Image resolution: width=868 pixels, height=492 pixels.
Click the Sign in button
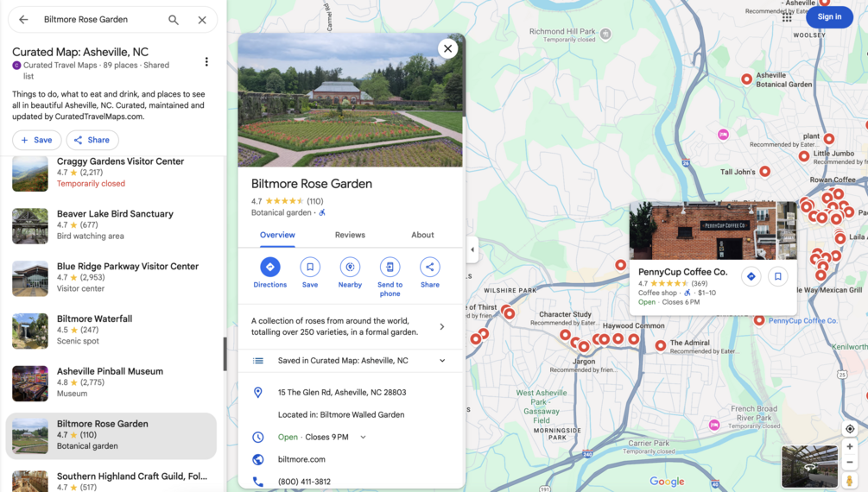pos(829,16)
